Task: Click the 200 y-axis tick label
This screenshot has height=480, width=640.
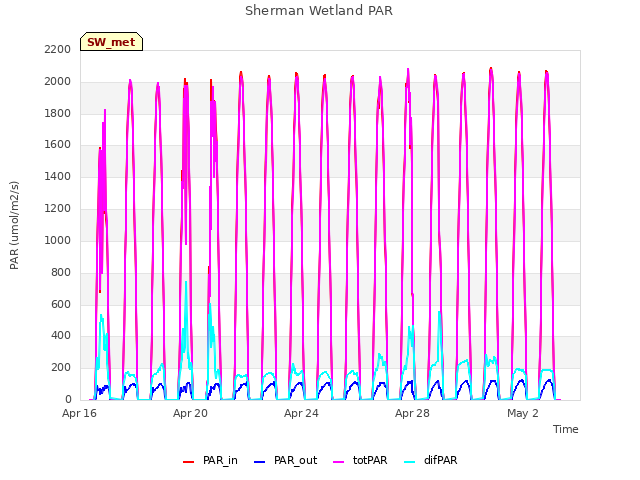Action: point(61,368)
